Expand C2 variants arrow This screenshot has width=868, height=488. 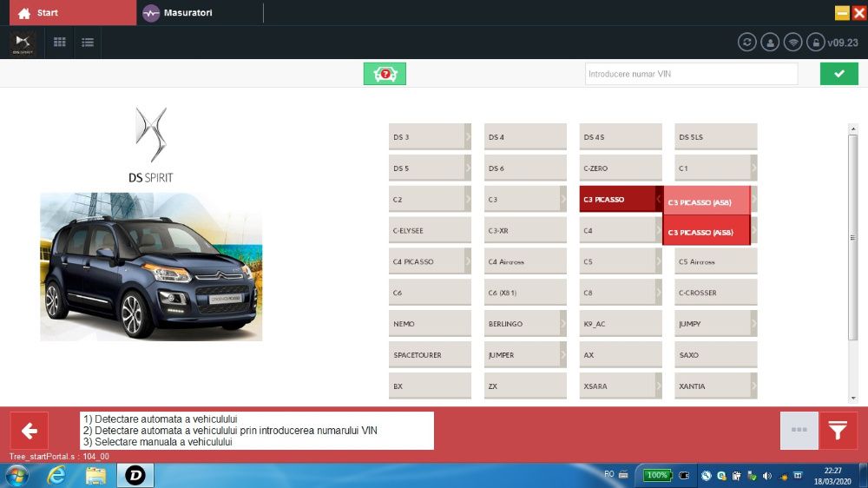(x=468, y=199)
